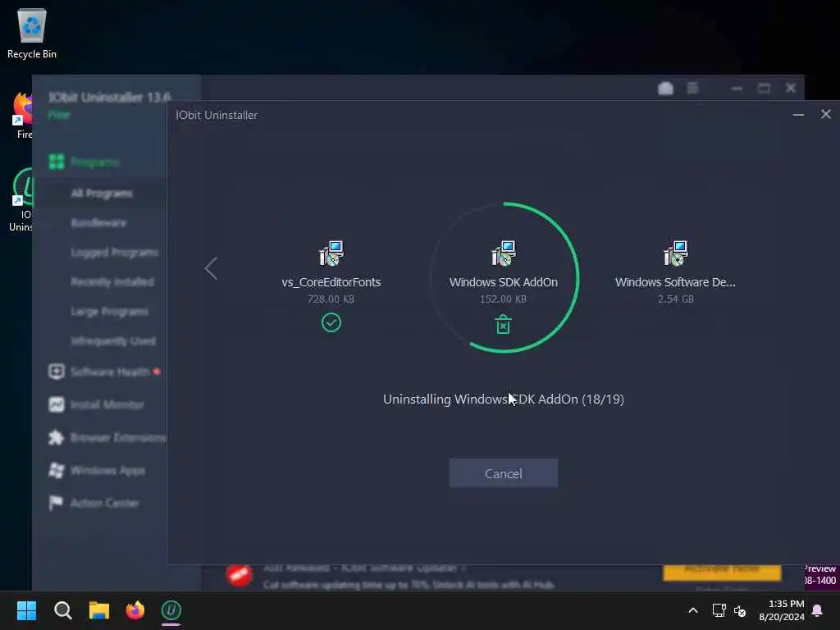Click the 728.00 KB size value

(331, 299)
